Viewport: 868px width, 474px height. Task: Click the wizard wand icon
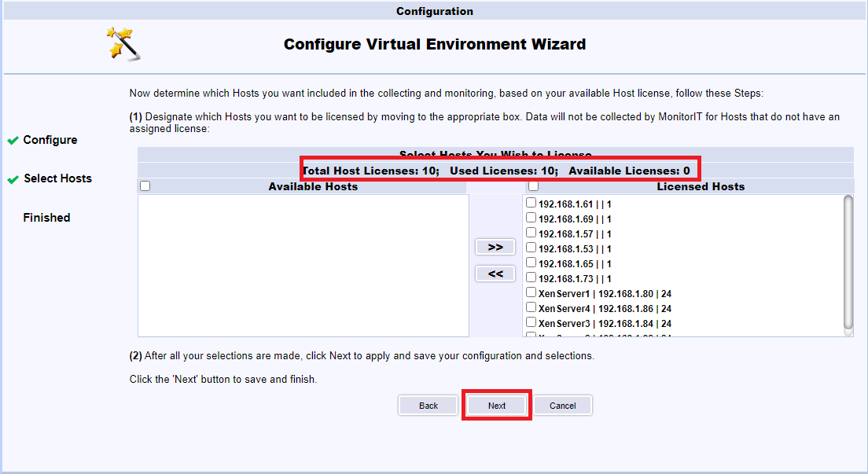123,43
